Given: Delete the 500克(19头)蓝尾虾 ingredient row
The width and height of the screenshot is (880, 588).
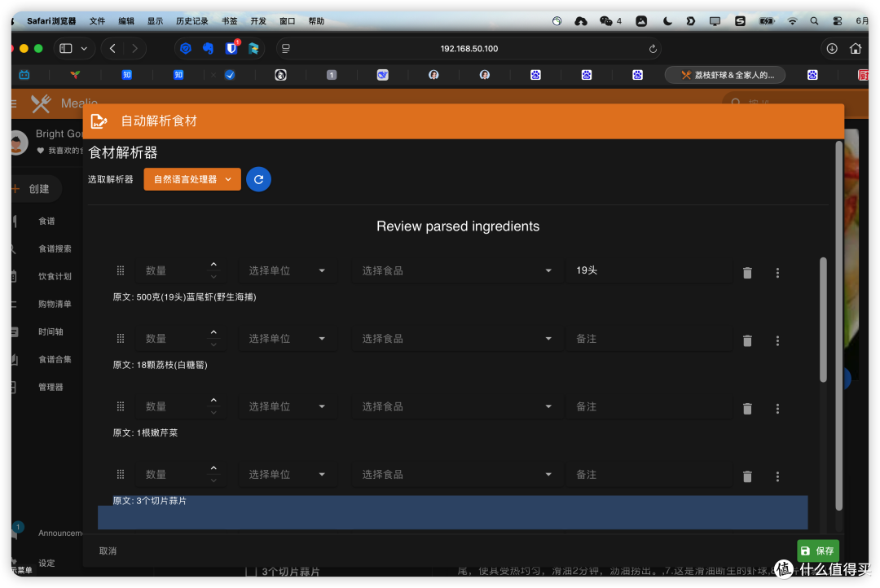Looking at the screenshot, I should tap(747, 273).
